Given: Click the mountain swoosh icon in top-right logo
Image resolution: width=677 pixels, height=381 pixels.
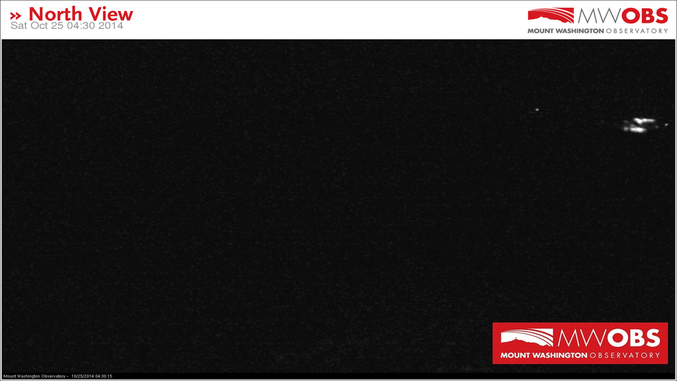Looking at the screenshot, I should (x=551, y=15).
